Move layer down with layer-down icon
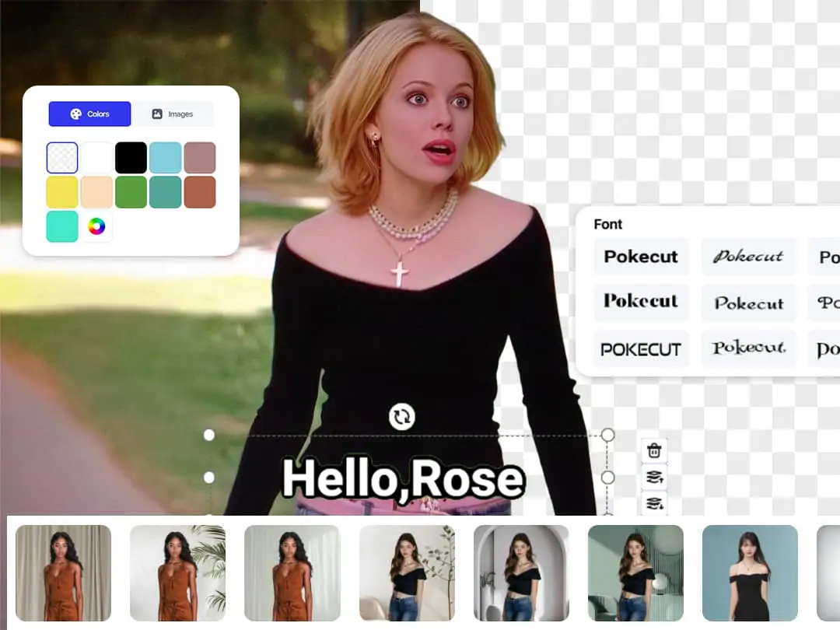 pos(654,503)
